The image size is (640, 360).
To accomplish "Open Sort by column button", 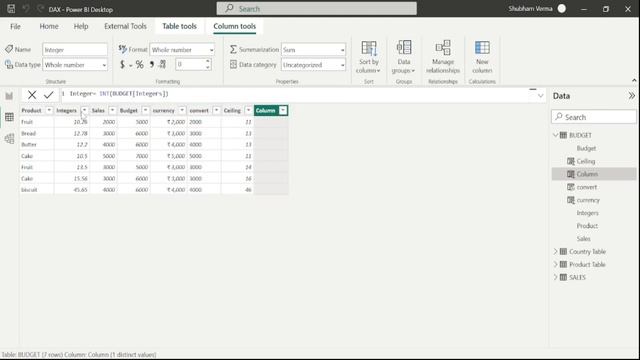I will tap(369, 57).
